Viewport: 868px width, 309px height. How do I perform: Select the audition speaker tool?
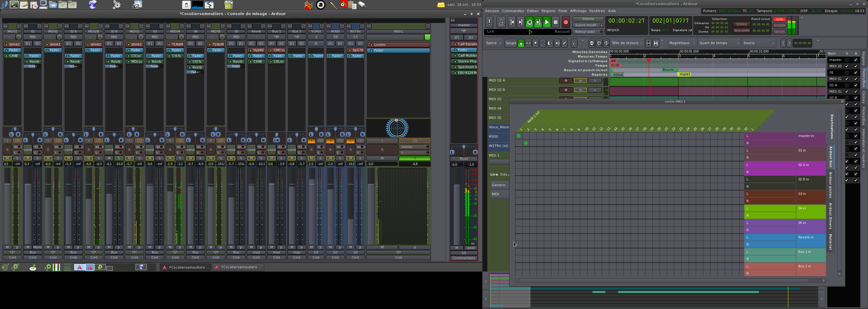tap(557, 43)
